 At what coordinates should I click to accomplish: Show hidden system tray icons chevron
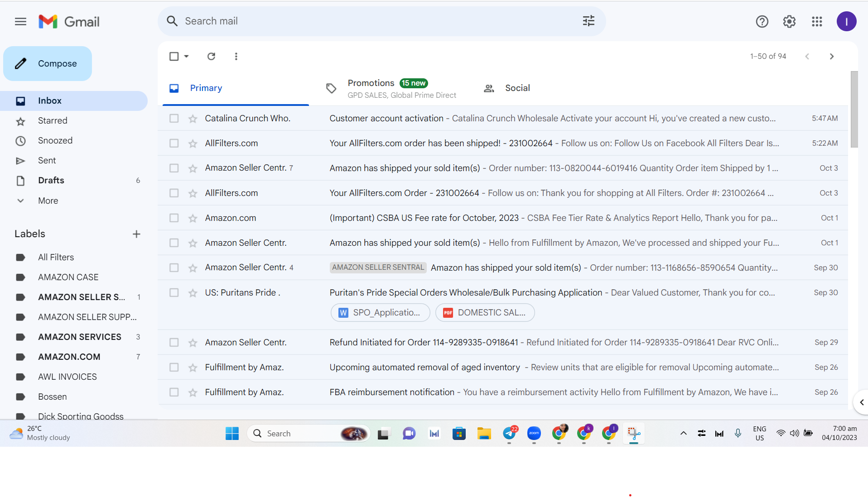(684, 434)
